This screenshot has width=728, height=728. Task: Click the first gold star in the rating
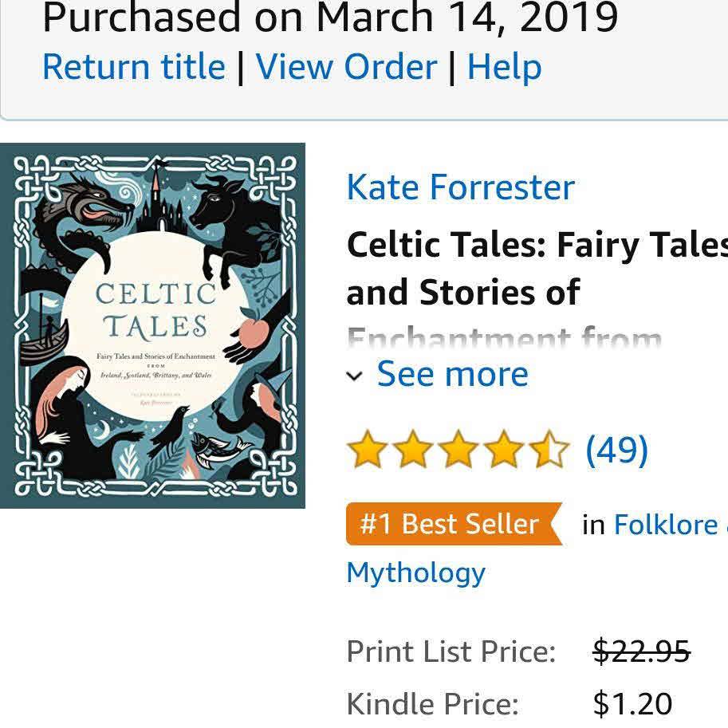click(x=368, y=451)
